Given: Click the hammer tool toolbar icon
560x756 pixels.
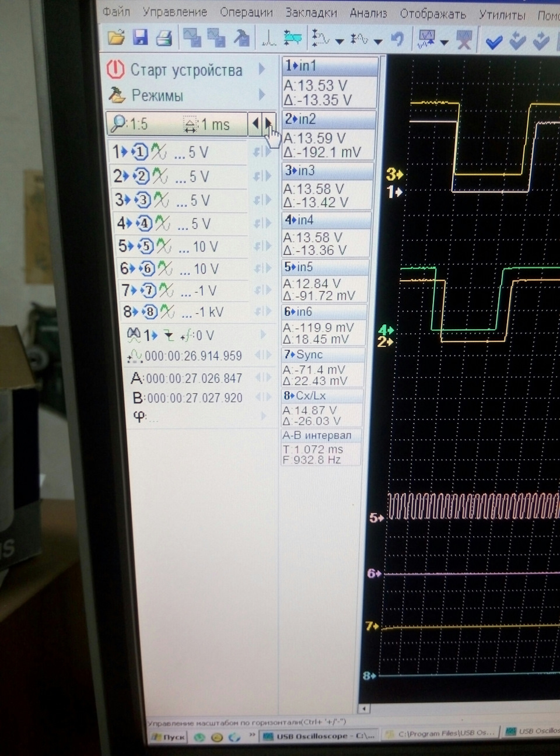Looking at the screenshot, I should pos(241,38).
